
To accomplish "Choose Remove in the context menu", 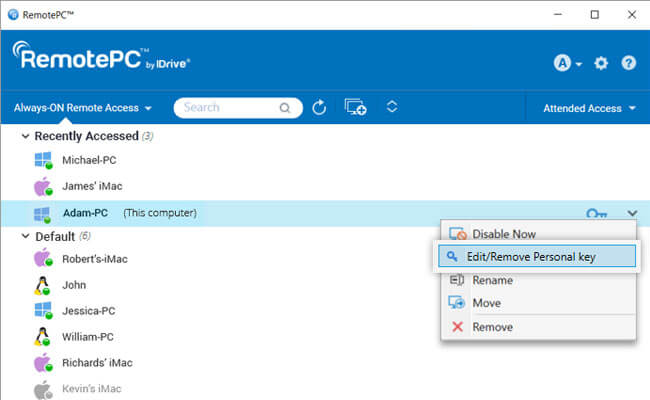I will coord(538,327).
